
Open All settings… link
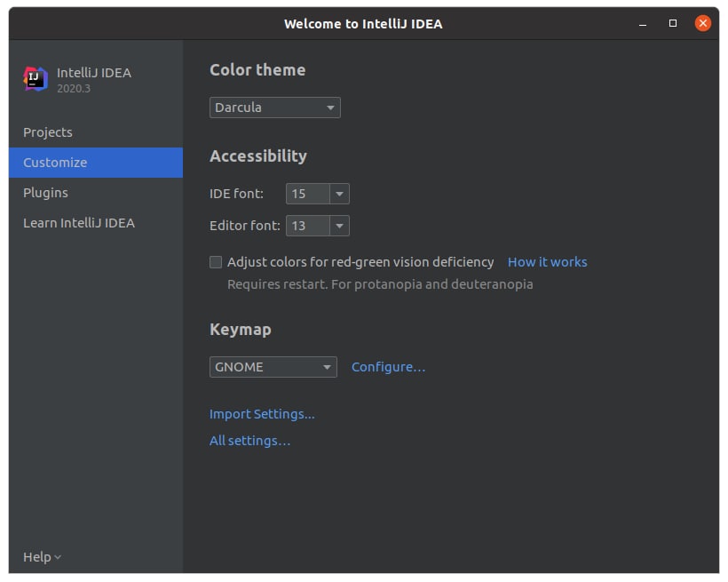coord(249,441)
